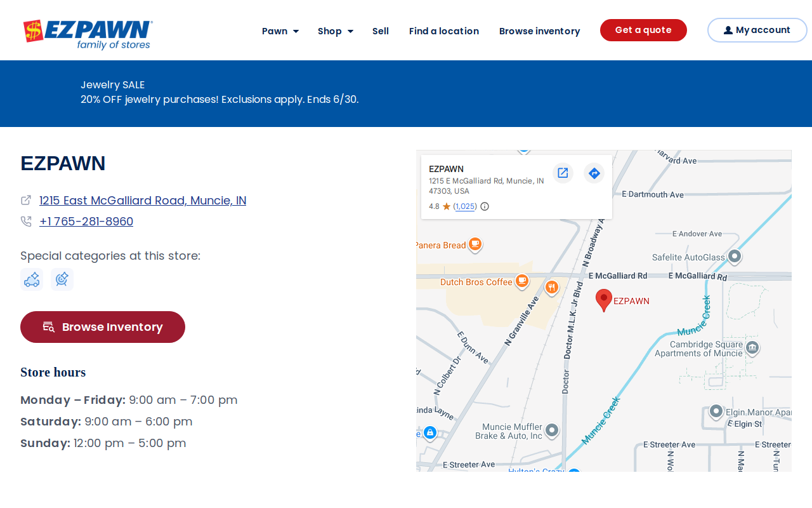Select Panera Bread marker on map
812x508 pixels.
[475, 244]
